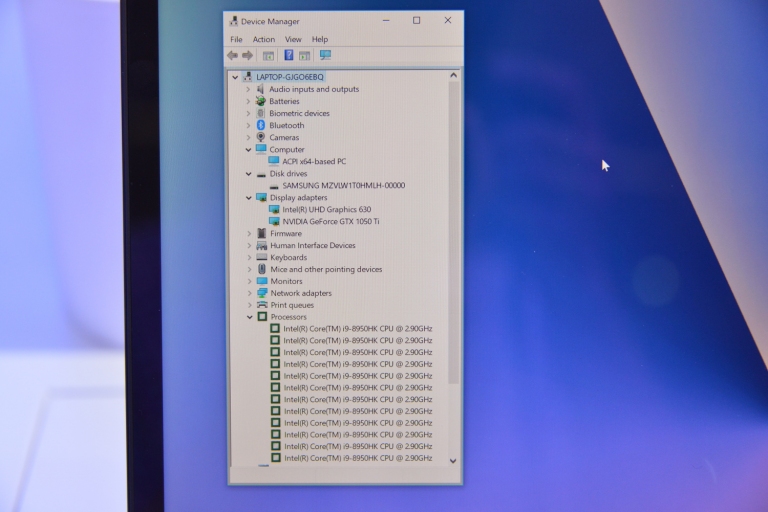This screenshot has height=512, width=768.
Task: Click the Bluetooth category icon
Action: [x=261, y=125]
